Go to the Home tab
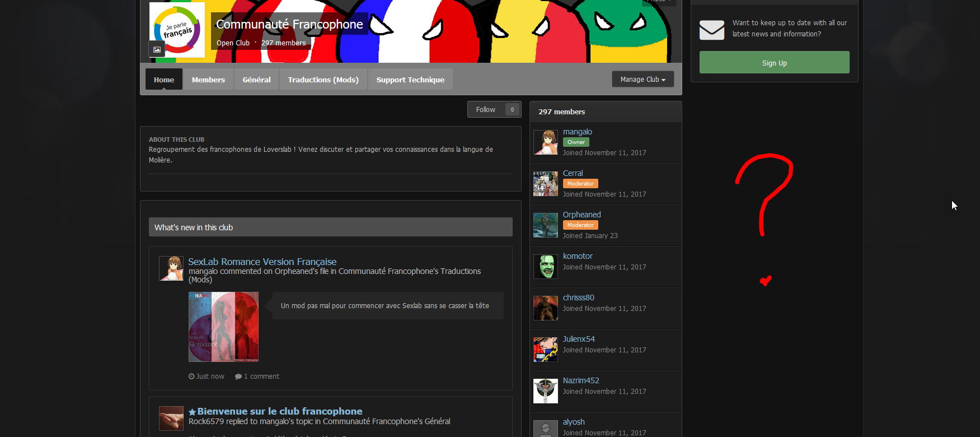 click(164, 80)
